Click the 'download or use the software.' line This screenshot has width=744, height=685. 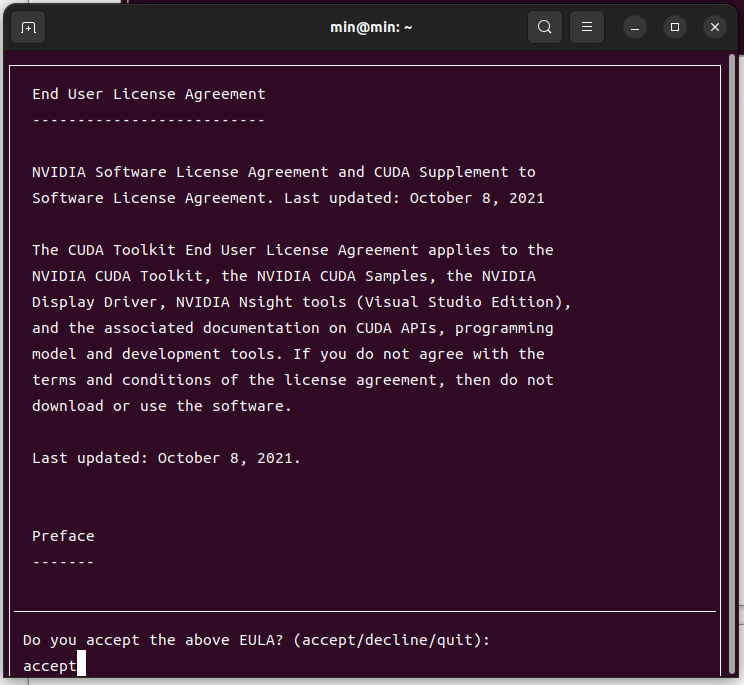(162, 406)
